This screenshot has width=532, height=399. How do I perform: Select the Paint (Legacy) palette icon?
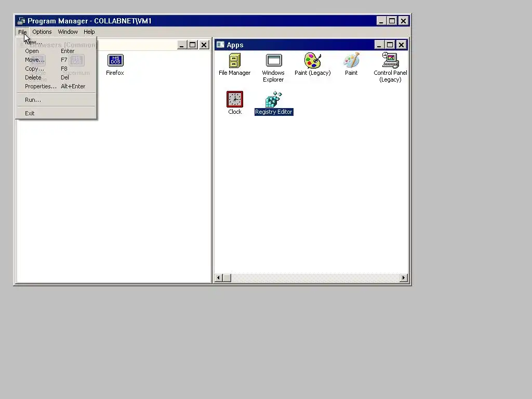coord(312,60)
